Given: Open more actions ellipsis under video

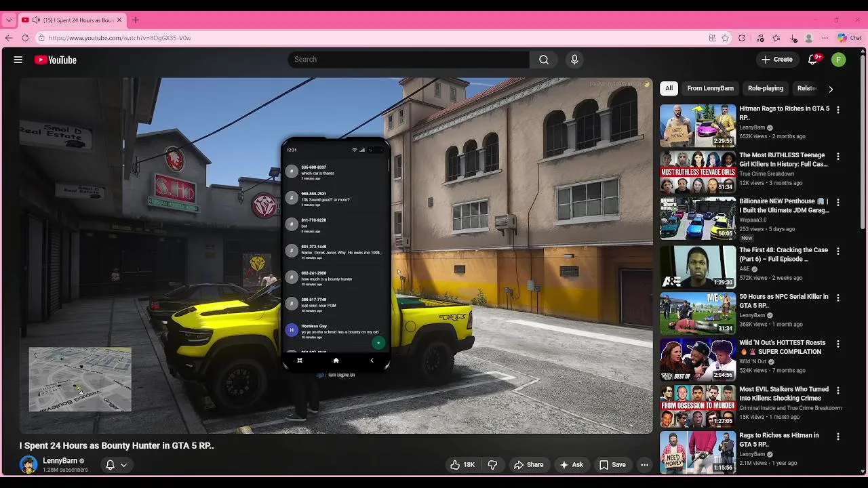Looking at the screenshot, I should (x=644, y=465).
